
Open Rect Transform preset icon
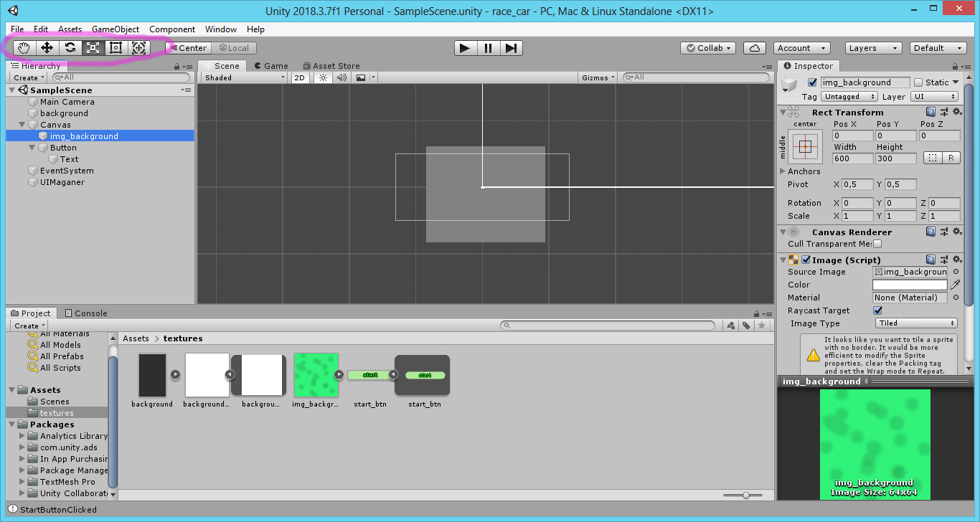[943, 113]
